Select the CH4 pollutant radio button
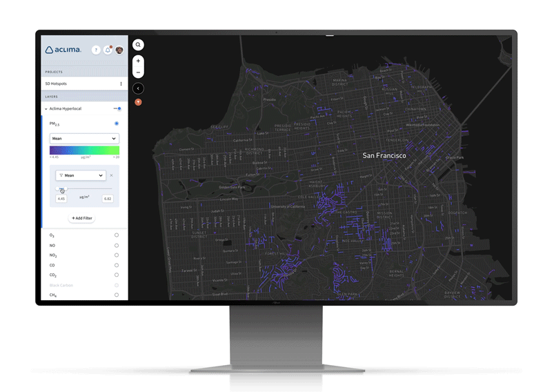 (x=116, y=295)
